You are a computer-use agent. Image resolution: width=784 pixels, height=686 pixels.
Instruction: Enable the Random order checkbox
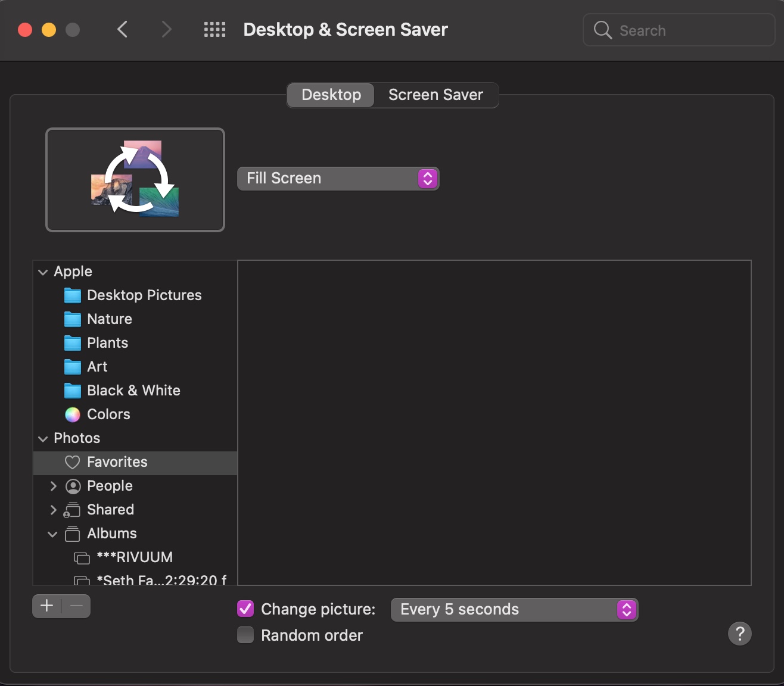pos(245,635)
